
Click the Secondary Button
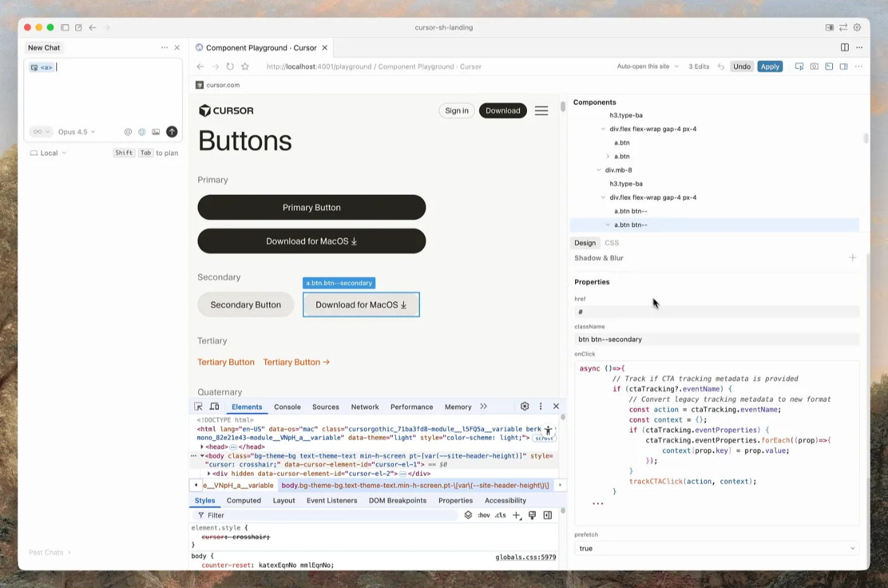[246, 305]
